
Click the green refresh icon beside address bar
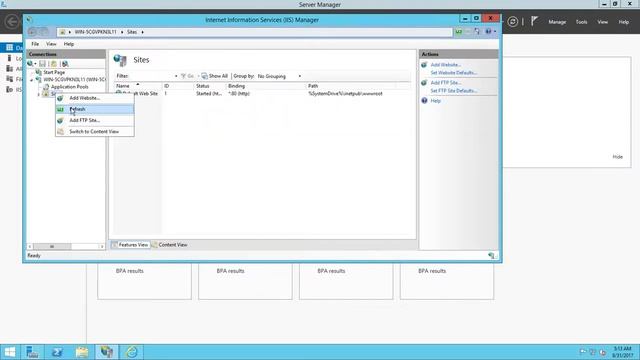(459, 32)
